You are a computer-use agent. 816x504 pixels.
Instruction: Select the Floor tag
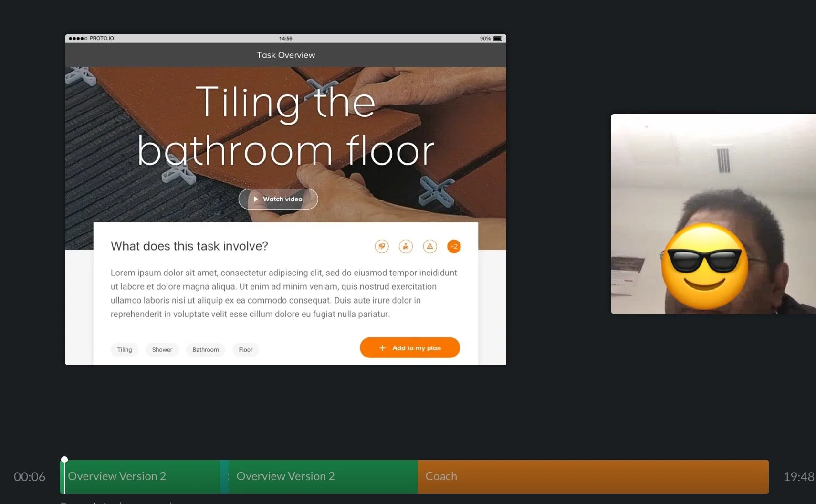click(246, 350)
